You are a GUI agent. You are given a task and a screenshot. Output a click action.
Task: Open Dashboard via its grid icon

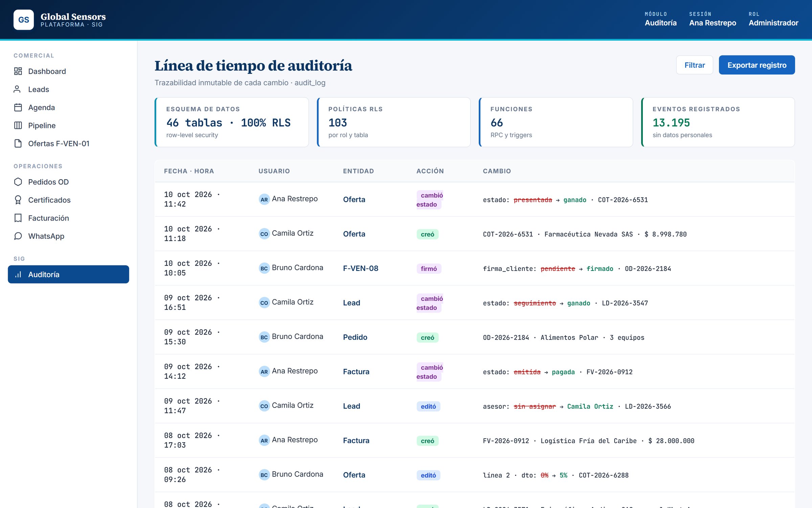pos(18,71)
